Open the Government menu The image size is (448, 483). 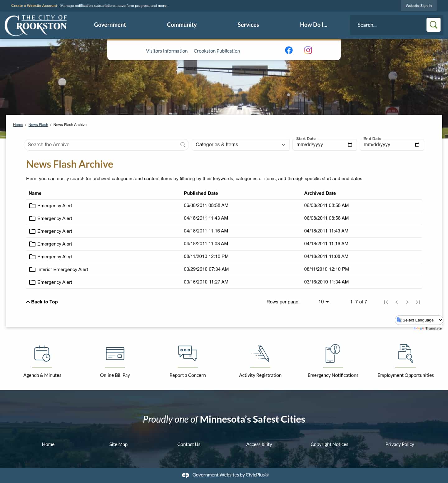pyautogui.click(x=110, y=25)
